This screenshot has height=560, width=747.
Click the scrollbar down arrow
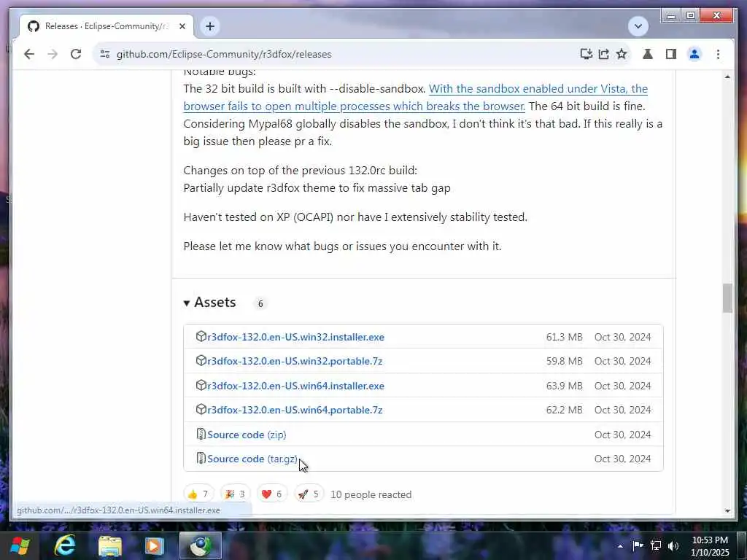[727, 511]
